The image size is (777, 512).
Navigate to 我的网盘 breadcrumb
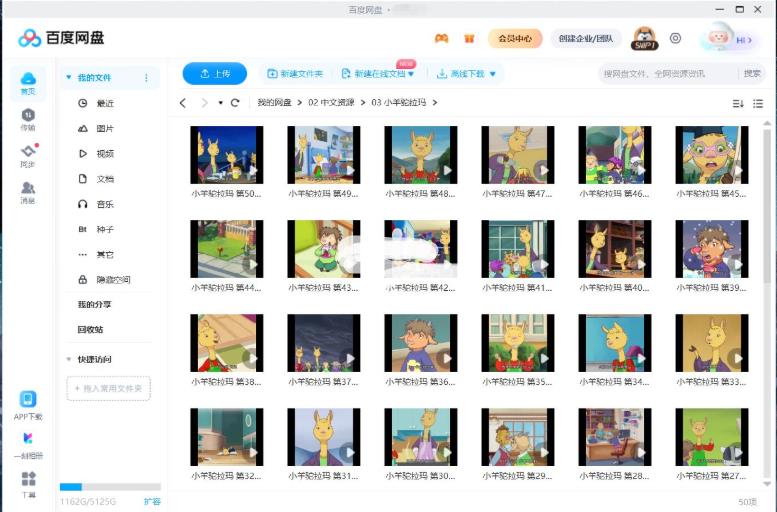point(274,103)
